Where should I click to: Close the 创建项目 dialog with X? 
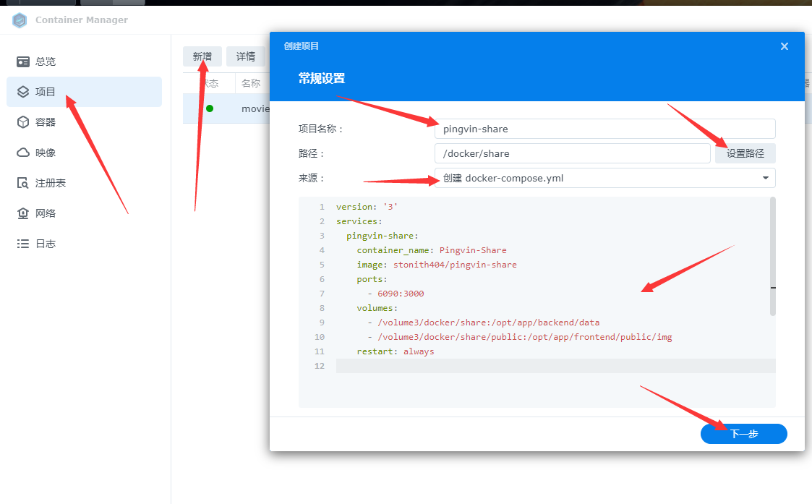coord(785,46)
